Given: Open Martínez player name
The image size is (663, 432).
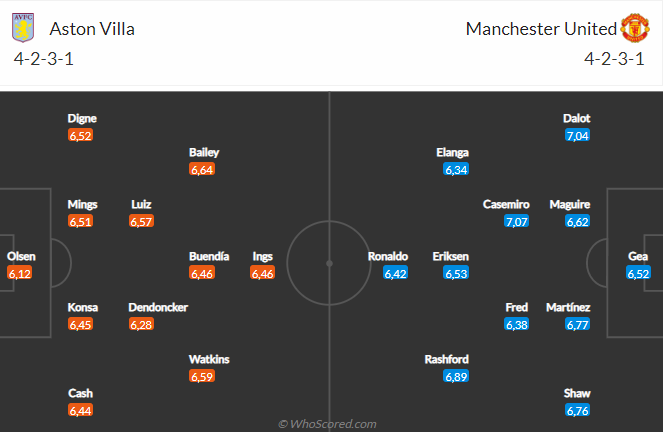Looking at the screenshot, I should point(569,307).
